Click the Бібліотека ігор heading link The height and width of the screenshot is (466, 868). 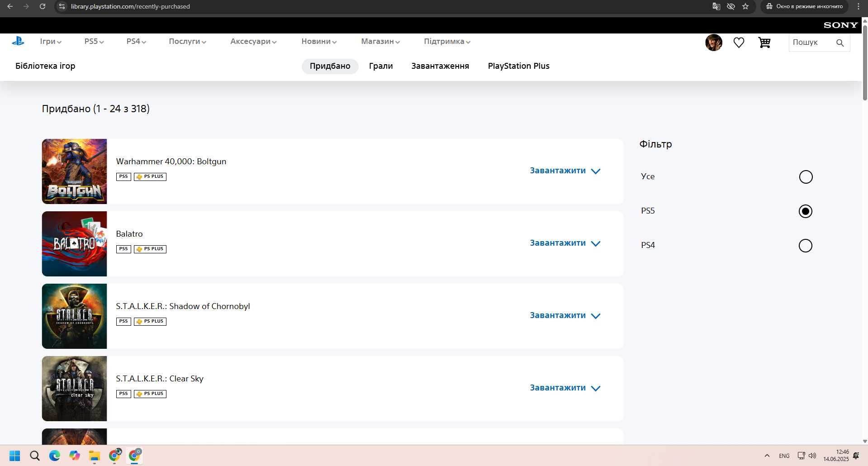coord(45,66)
